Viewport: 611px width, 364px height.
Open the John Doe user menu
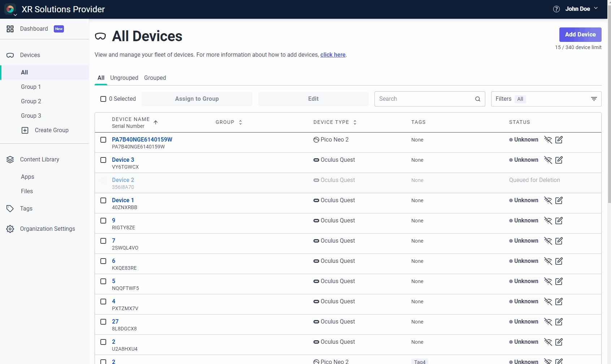pos(581,9)
